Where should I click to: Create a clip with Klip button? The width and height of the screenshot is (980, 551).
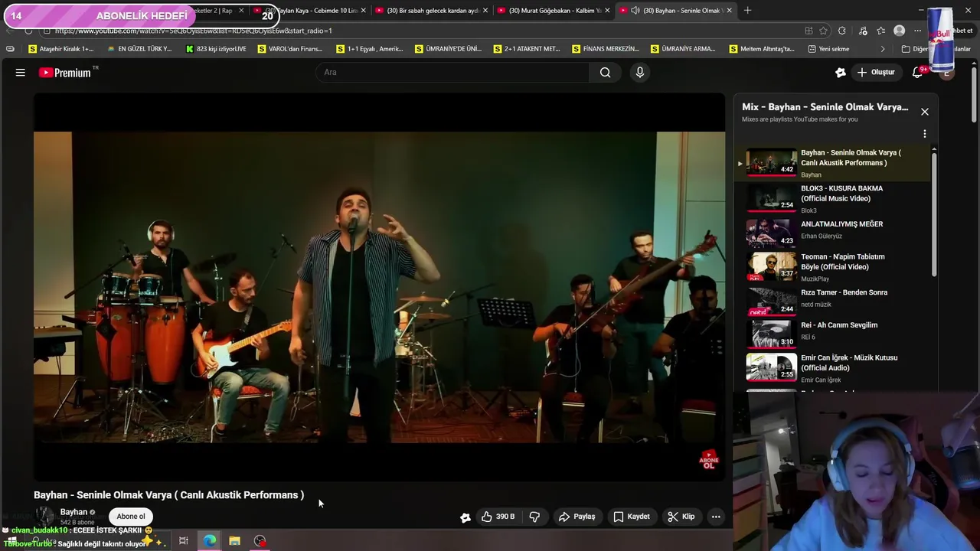pyautogui.click(x=681, y=517)
